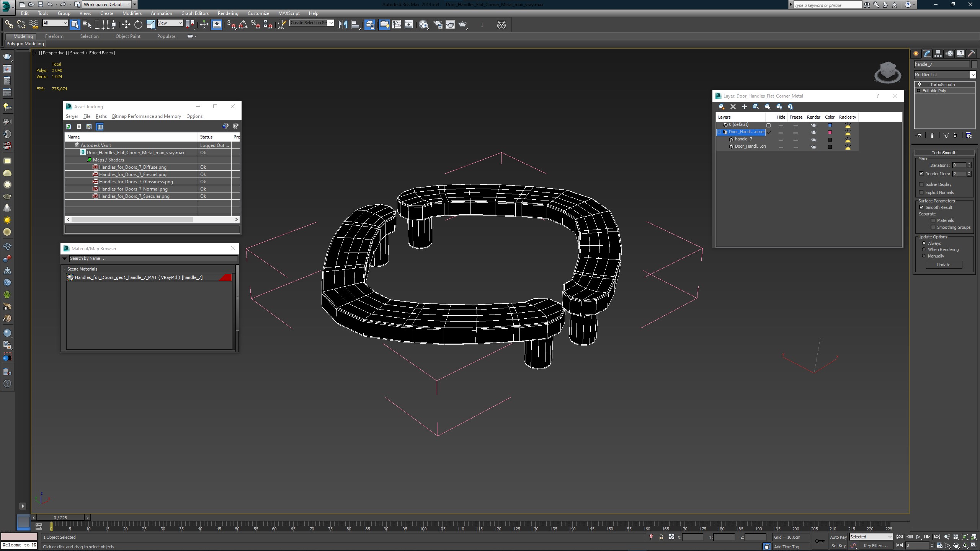Viewport: 980px width, 551px height.
Task: Toggle the 3D Snaps icon
Action: (x=231, y=25)
